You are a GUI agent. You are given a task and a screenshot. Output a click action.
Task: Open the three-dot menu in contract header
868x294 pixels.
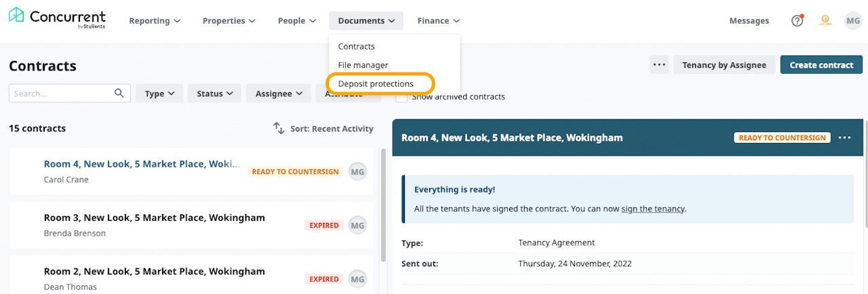click(844, 138)
